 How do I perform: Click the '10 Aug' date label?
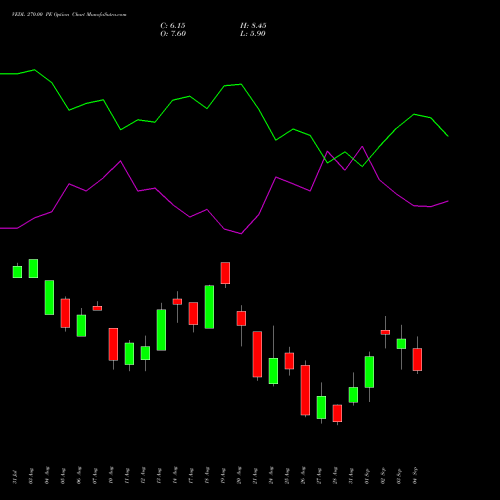[x=111, y=476]
